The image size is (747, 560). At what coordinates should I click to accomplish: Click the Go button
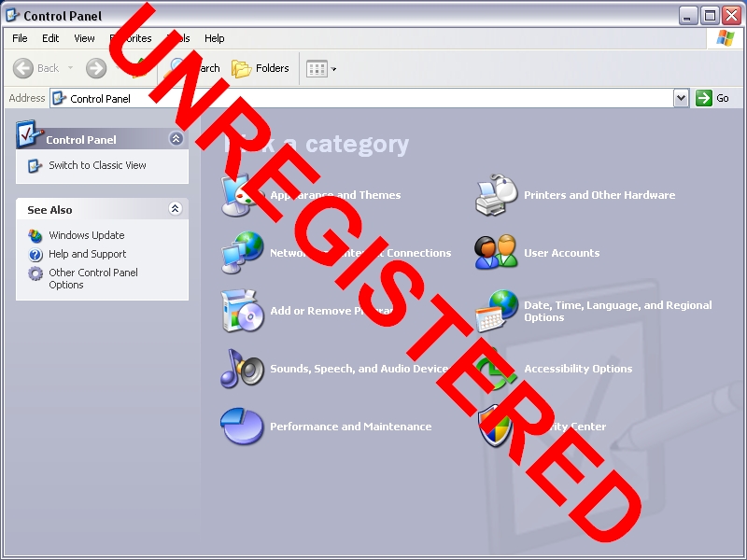pyautogui.click(x=712, y=98)
